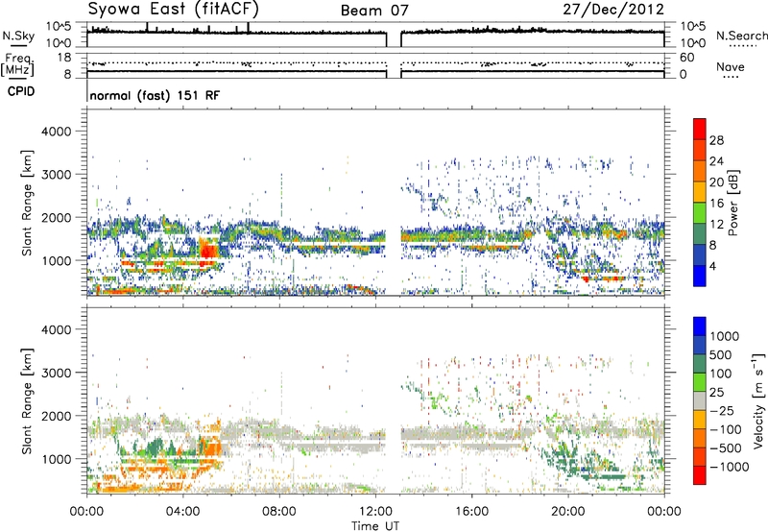Select the "N.Search" legend label
Screen dimensions: 768x532
click(741, 36)
